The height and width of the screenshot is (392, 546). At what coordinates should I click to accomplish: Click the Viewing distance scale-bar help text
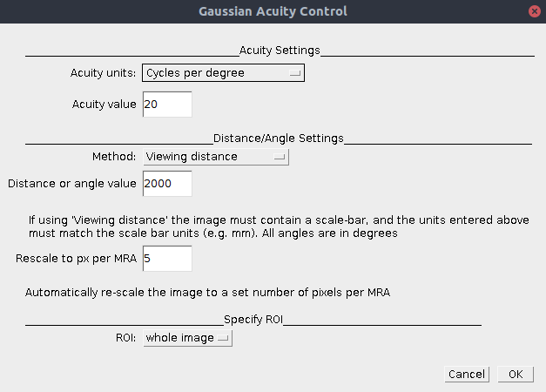pyautogui.click(x=279, y=226)
